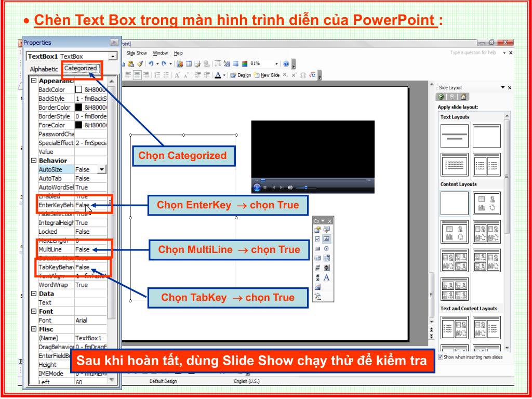The image size is (532, 399).
Task: Mute the media player speaker
Action: (290, 187)
